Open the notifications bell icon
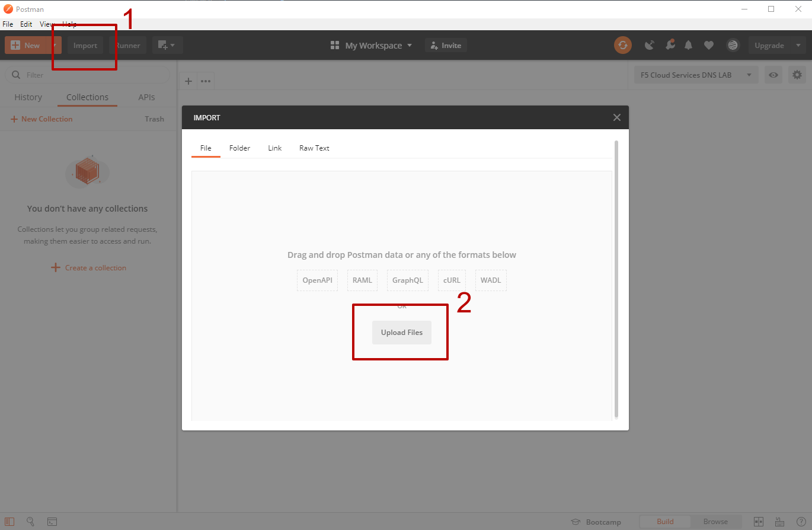Screen dimensions: 812x530 click(x=689, y=45)
